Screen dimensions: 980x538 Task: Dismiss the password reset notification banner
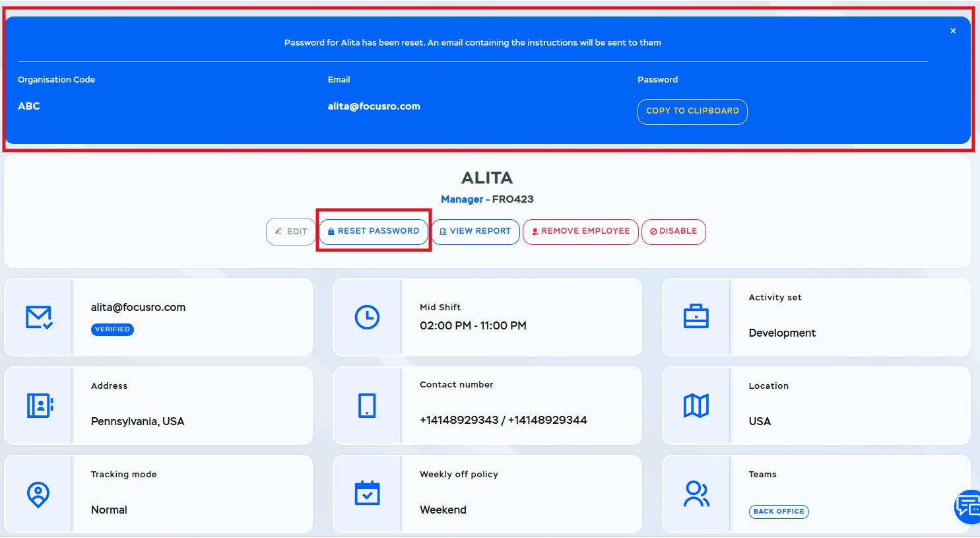952,31
